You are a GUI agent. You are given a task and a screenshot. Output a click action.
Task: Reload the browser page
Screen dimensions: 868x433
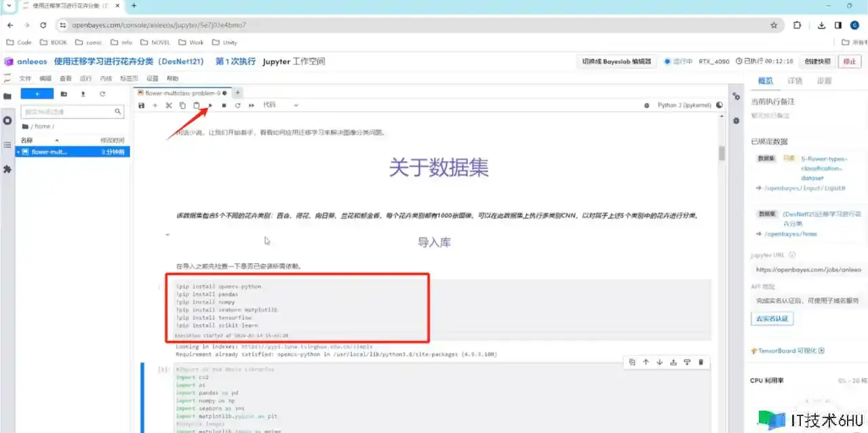(x=43, y=25)
